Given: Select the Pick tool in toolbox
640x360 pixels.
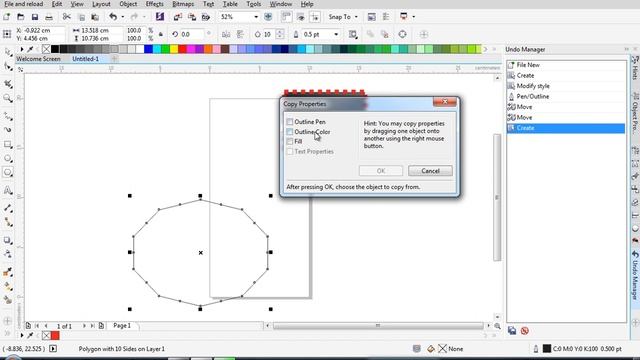Looking at the screenshot, I should click(8, 53).
